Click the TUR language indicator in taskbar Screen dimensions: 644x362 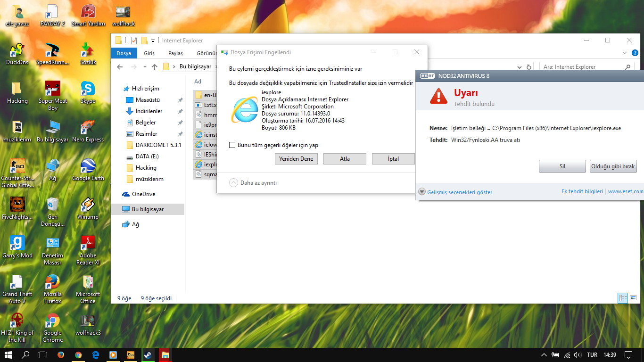click(592, 355)
